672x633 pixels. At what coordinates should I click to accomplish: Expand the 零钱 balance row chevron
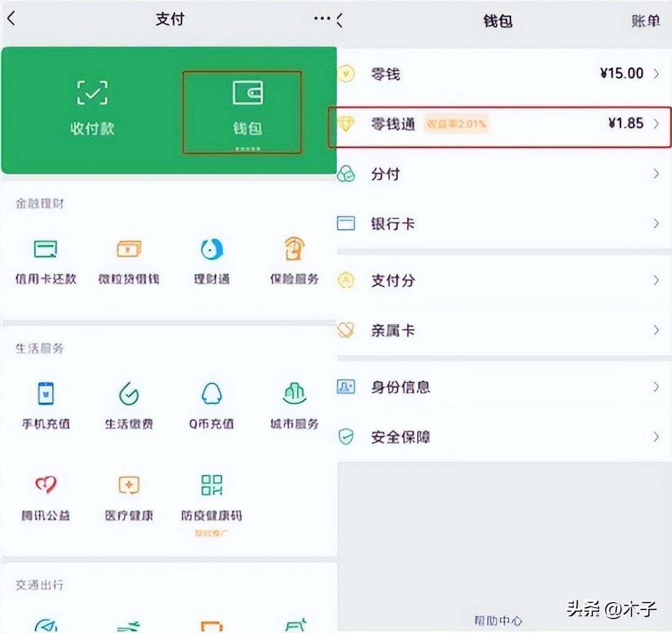point(656,74)
